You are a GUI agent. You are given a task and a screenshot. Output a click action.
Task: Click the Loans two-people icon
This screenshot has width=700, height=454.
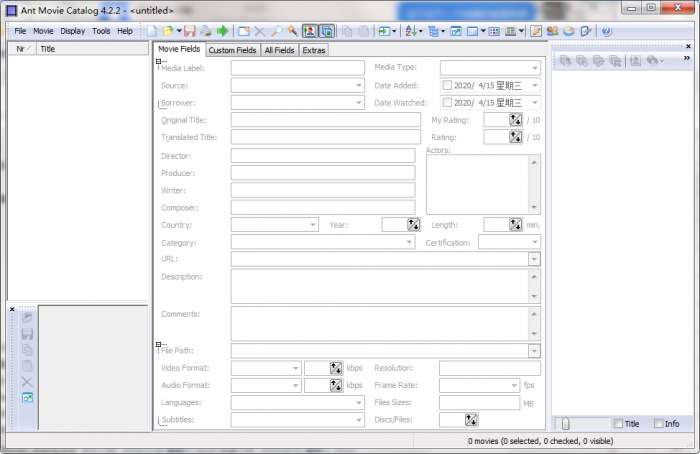[552, 31]
